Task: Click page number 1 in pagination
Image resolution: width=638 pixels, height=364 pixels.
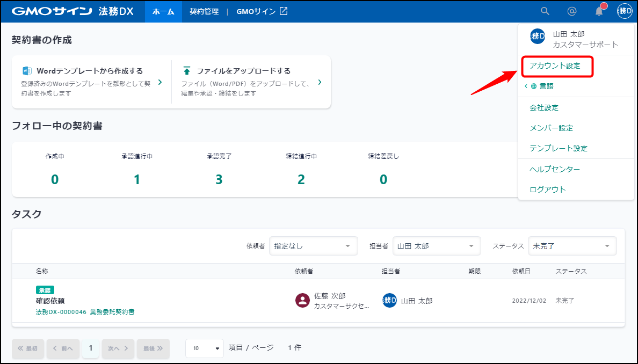Action: [90, 348]
